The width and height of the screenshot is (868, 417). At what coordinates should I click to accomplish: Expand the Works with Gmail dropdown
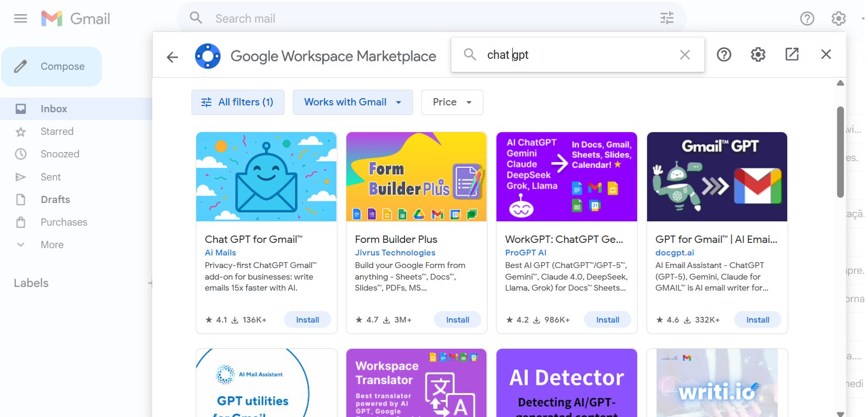click(x=353, y=102)
